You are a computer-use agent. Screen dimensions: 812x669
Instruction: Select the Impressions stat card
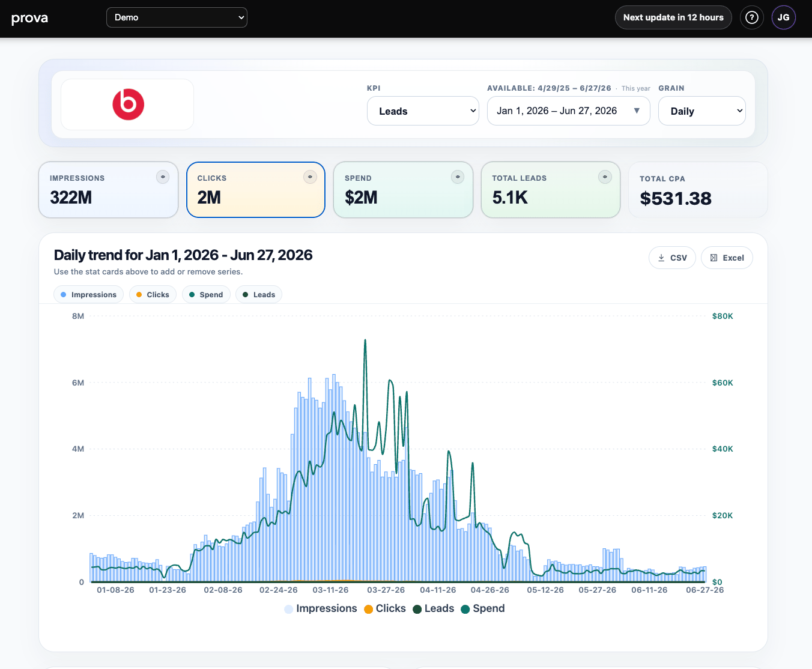[x=109, y=190]
